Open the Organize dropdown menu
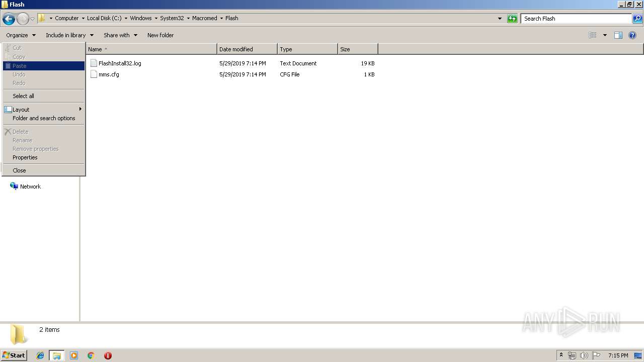 [x=21, y=35]
